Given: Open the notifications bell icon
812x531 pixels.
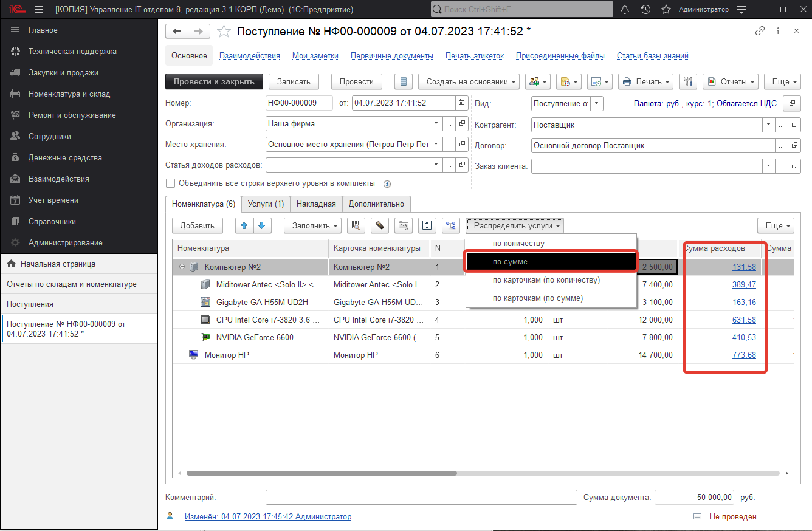Looking at the screenshot, I should coord(625,10).
